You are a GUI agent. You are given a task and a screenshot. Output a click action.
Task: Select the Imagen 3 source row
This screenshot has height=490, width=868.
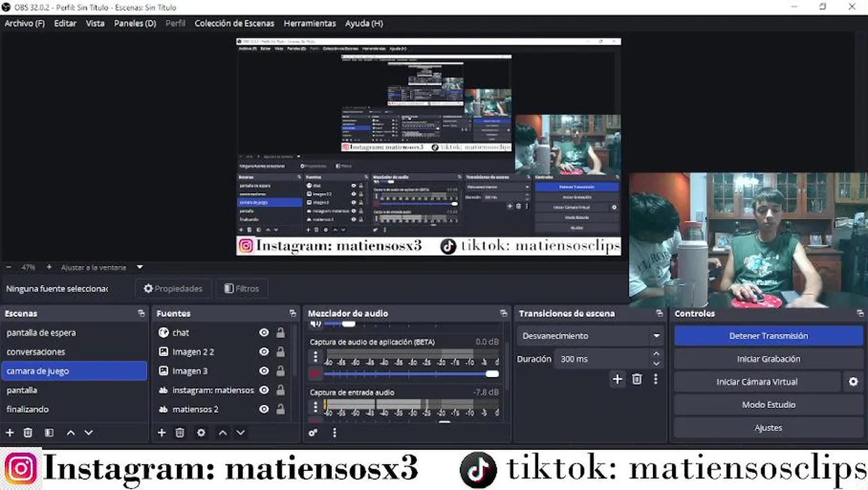click(222, 371)
